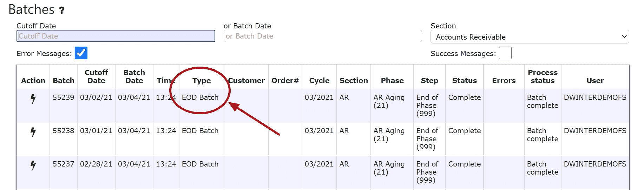Click the Status column header
Viewport: 644px width, 190px height.
pyautogui.click(x=465, y=80)
